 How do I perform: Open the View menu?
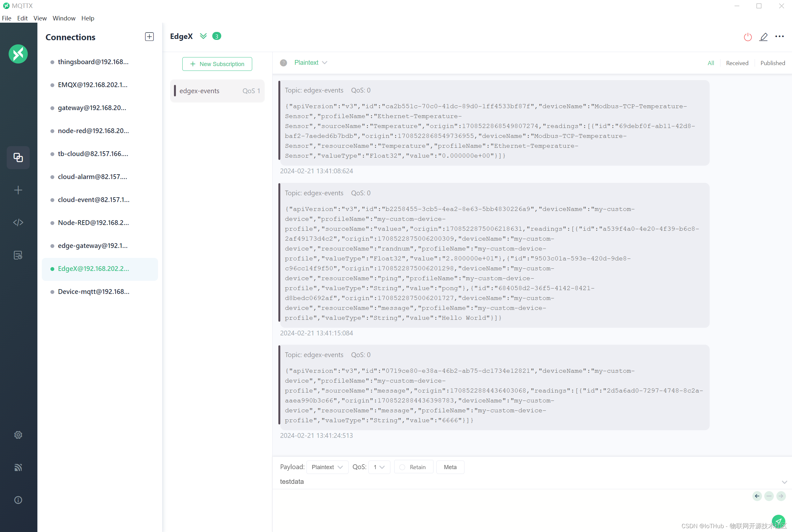click(40, 18)
